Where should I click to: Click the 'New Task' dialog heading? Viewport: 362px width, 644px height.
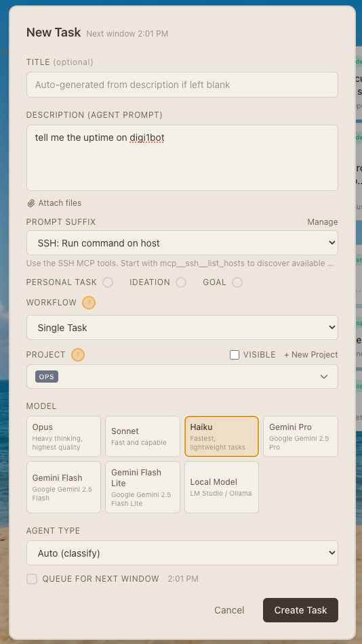point(54,33)
